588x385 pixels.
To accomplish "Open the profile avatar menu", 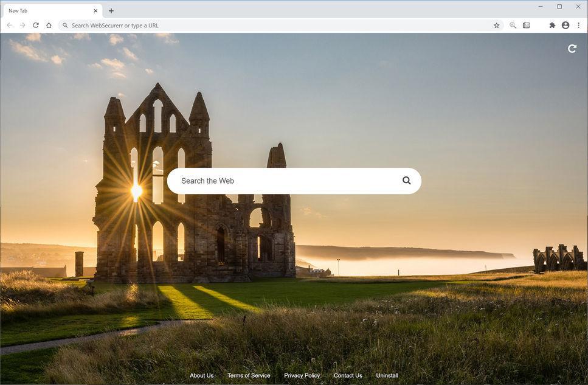I will coord(566,25).
